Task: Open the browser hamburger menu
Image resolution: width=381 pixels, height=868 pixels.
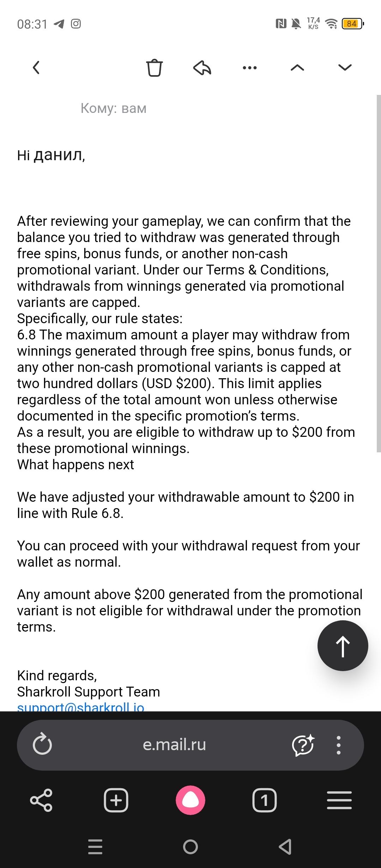Action: click(339, 800)
